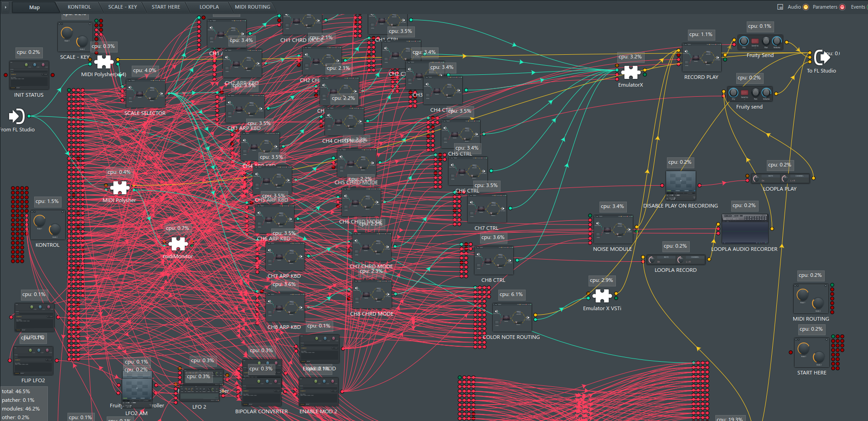Select the SCALE SELECTOR module

tap(145, 94)
